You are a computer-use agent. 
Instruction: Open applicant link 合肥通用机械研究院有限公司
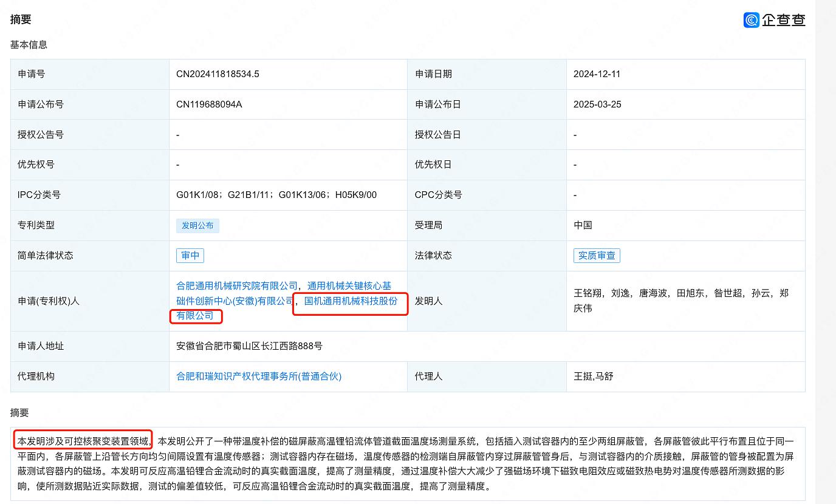click(x=237, y=285)
